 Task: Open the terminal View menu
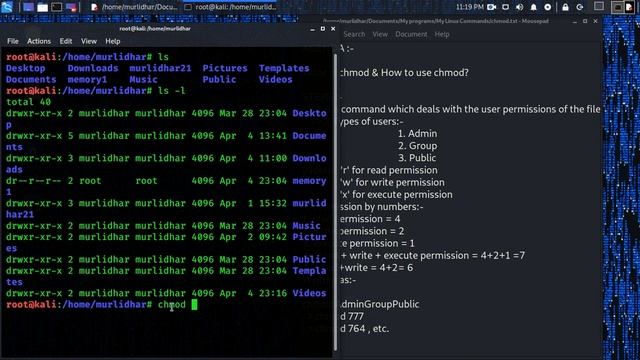pyautogui.click(x=89, y=41)
